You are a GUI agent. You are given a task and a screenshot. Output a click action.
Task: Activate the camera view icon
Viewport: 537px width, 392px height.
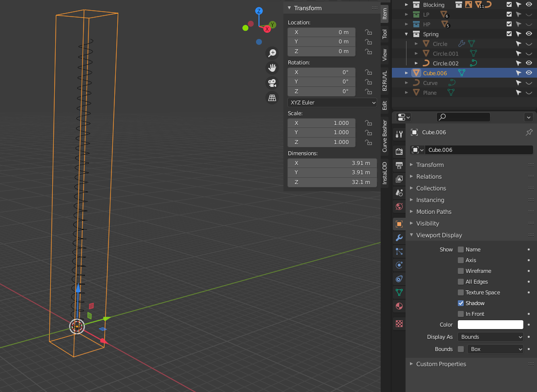point(272,83)
